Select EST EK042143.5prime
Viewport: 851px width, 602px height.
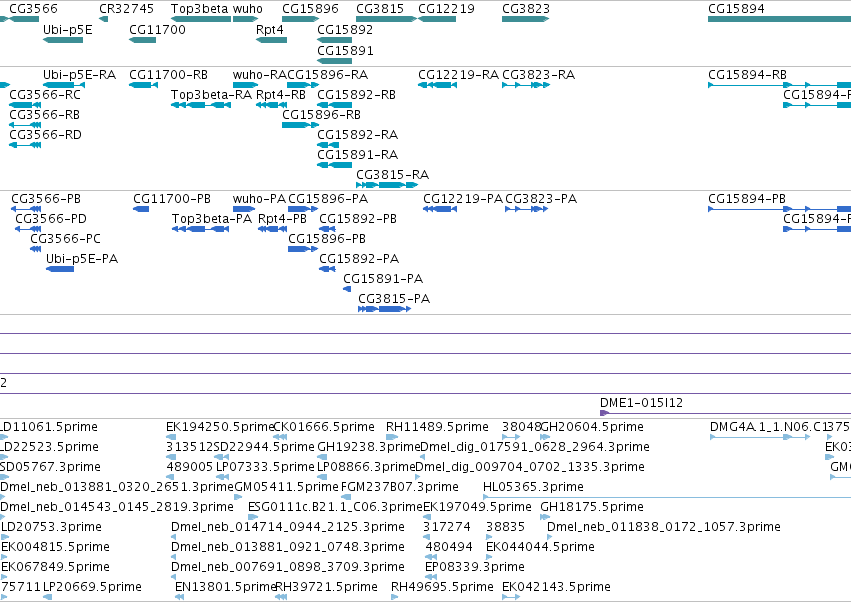click(556, 587)
